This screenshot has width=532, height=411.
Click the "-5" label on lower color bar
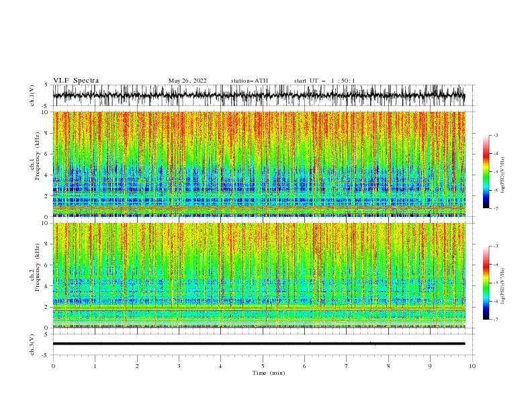496,283
